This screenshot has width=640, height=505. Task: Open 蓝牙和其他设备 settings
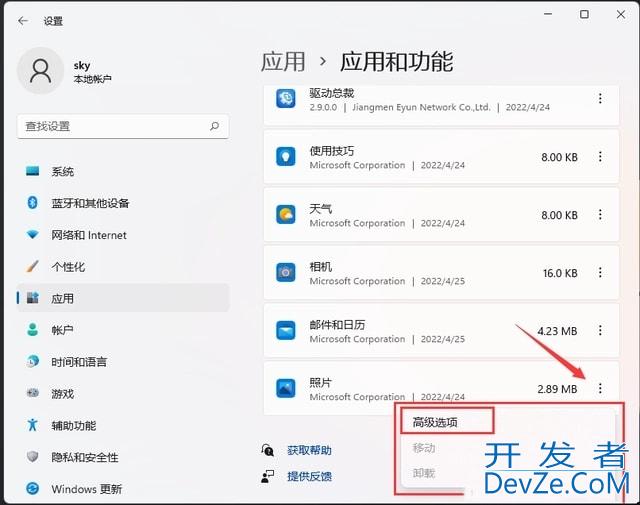[123, 203]
